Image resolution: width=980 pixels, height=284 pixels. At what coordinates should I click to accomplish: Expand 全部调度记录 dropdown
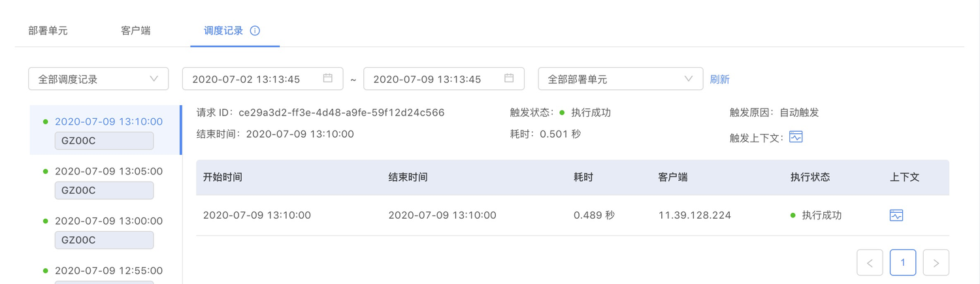point(99,79)
